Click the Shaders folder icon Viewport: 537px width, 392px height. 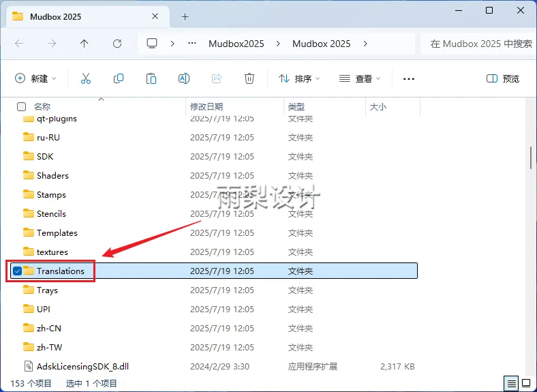click(29, 175)
